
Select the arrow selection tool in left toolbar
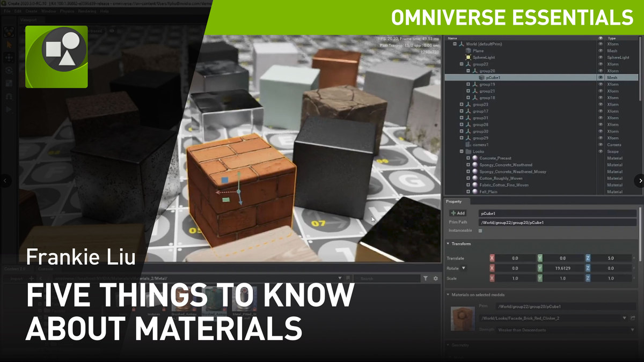tap(9, 45)
